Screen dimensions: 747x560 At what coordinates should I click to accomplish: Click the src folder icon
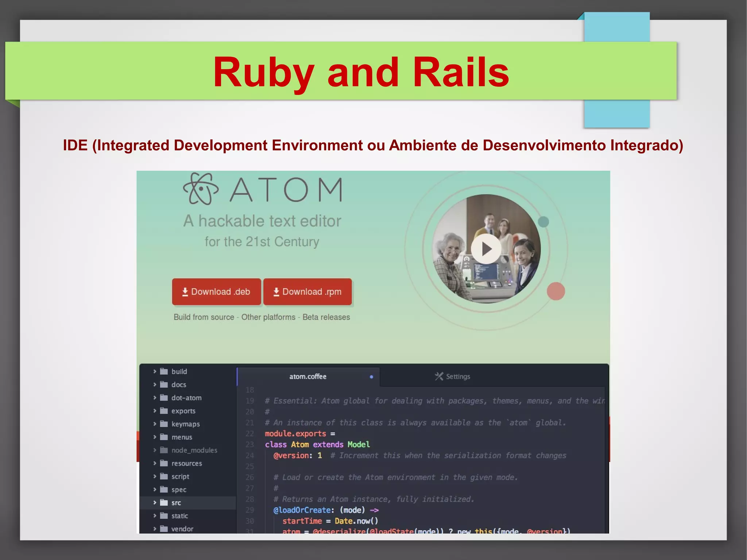point(164,503)
